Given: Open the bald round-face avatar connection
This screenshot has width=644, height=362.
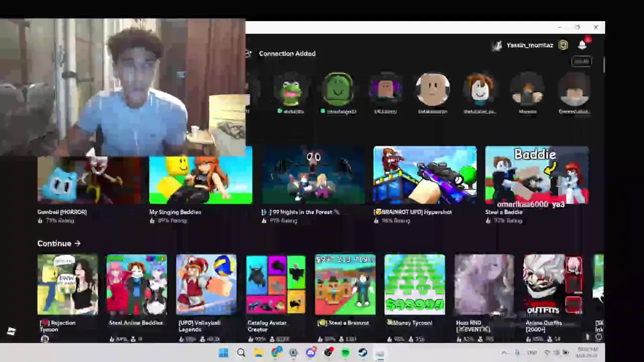Looking at the screenshot, I should [x=433, y=89].
